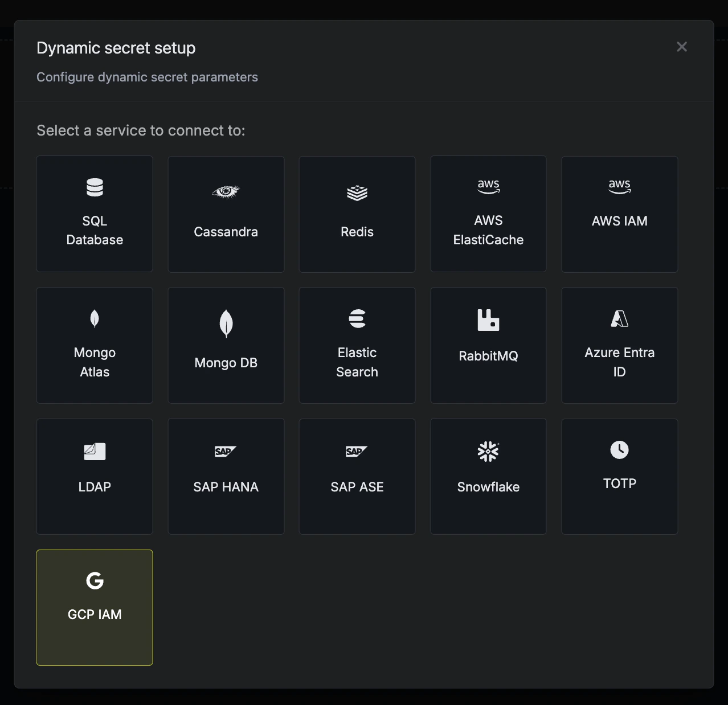Select the RabbitMQ label
This screenshot has width=728, height=705.
pyautogui.click(x=488, y=356)
